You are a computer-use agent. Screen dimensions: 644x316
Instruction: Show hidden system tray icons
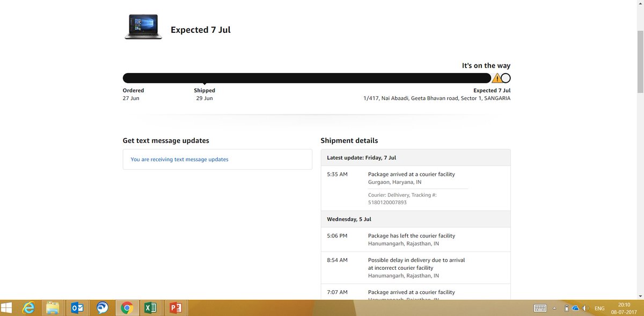point(555,308)
